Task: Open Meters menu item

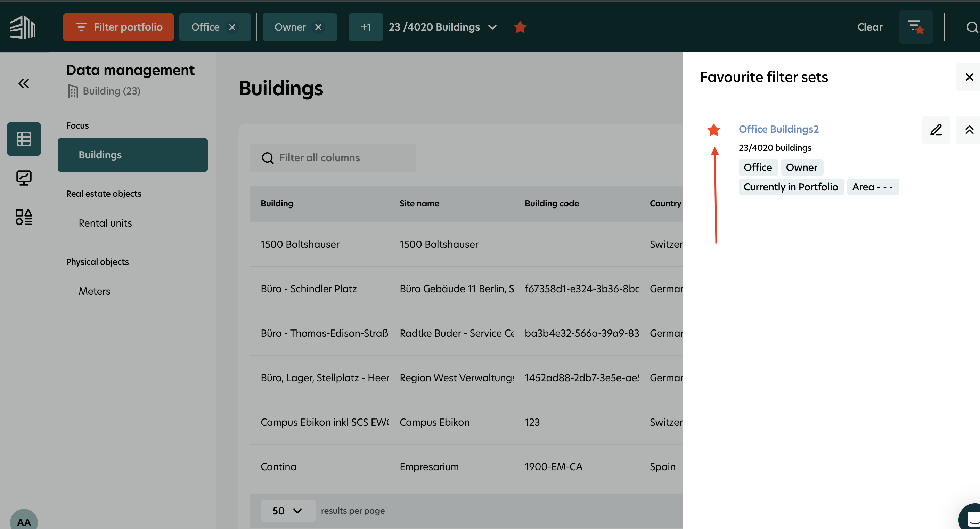Action: coord(95,291)
